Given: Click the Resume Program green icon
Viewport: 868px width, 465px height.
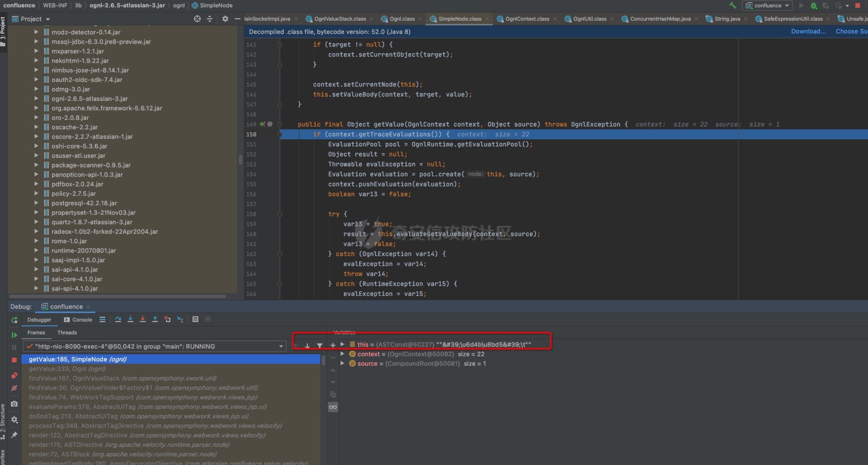Looking at the screenshot, I should coord(14,335).
